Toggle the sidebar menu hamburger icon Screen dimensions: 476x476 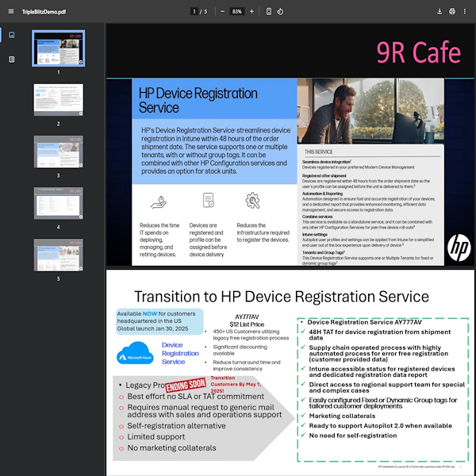(x=11, y=12)
